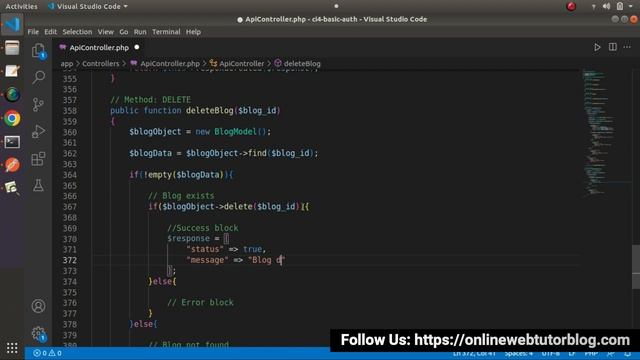Click the "// Error block" comment

200,302
